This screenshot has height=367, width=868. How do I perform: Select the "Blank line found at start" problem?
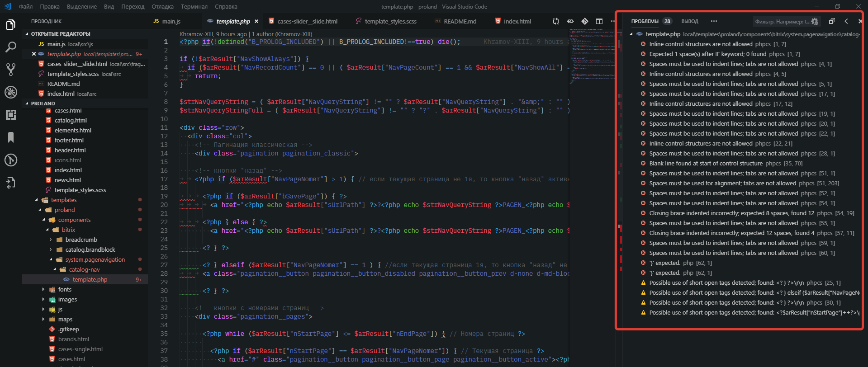pos(706,164)
